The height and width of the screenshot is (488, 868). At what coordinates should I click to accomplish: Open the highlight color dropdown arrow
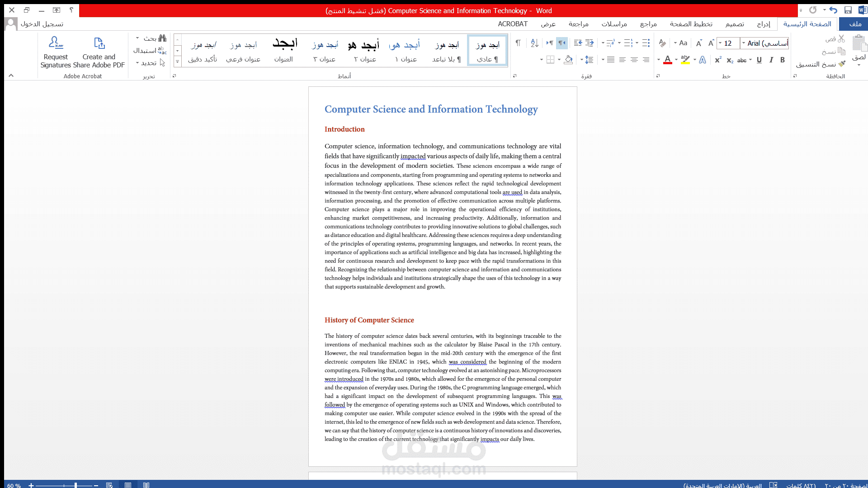pyautogui.click(x=676, y=60)
